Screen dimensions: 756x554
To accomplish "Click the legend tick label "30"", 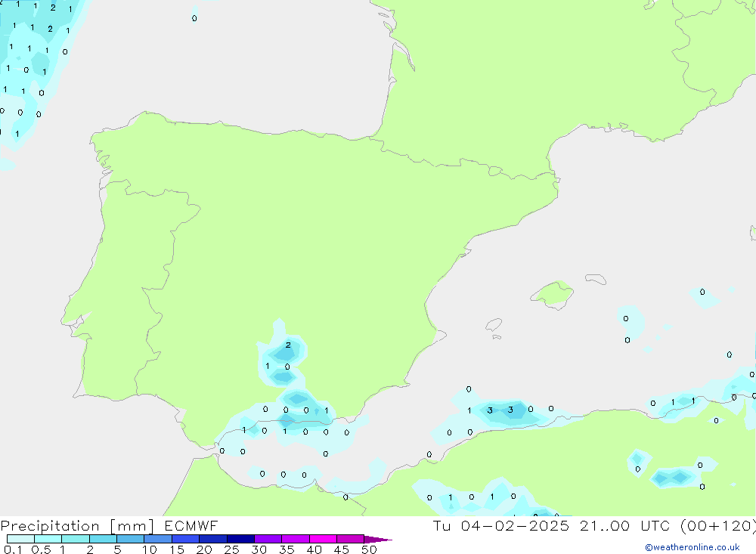I will click(259, 549).
